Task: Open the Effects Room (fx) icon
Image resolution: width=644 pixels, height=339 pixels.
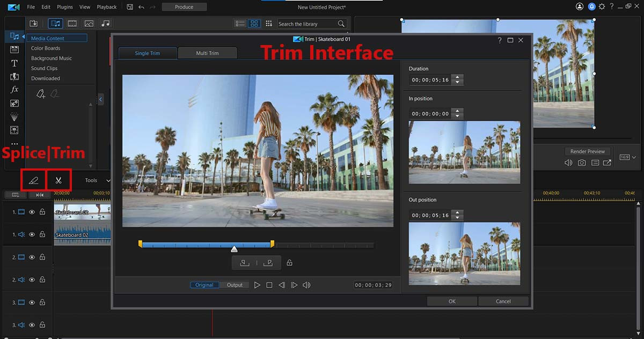Action: point(14,90)
